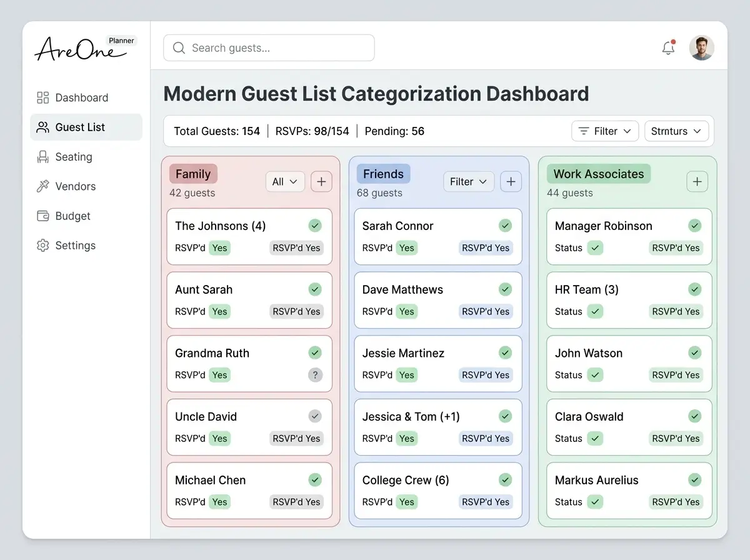Click Pending: 56 stat

[394, 131]
